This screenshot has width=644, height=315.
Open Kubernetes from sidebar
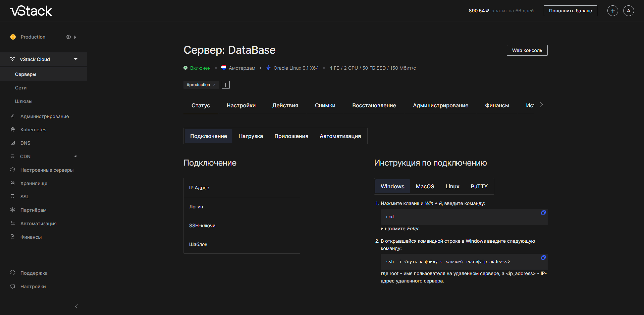click(x=33, y=130)
